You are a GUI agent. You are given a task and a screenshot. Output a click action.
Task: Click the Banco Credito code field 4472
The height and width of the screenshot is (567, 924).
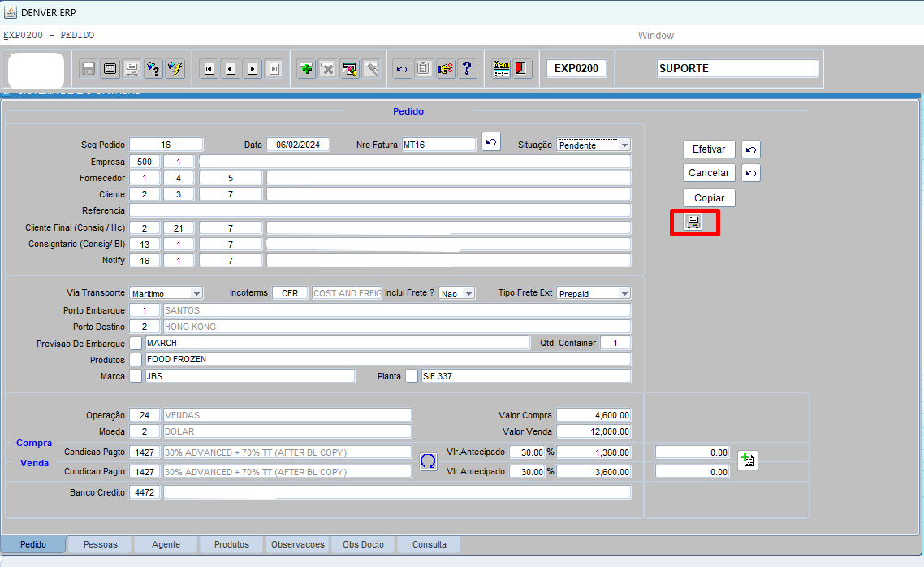coord(145,492)
